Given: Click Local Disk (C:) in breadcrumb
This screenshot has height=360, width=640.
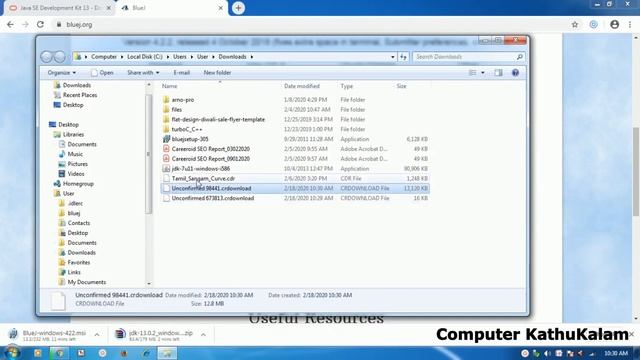Looking at the screenshot, I should 144,57.
